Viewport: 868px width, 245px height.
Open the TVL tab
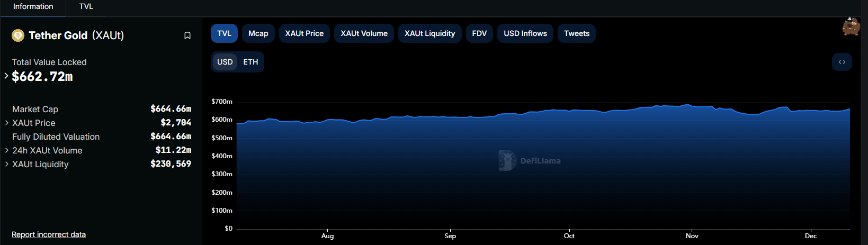86,7
